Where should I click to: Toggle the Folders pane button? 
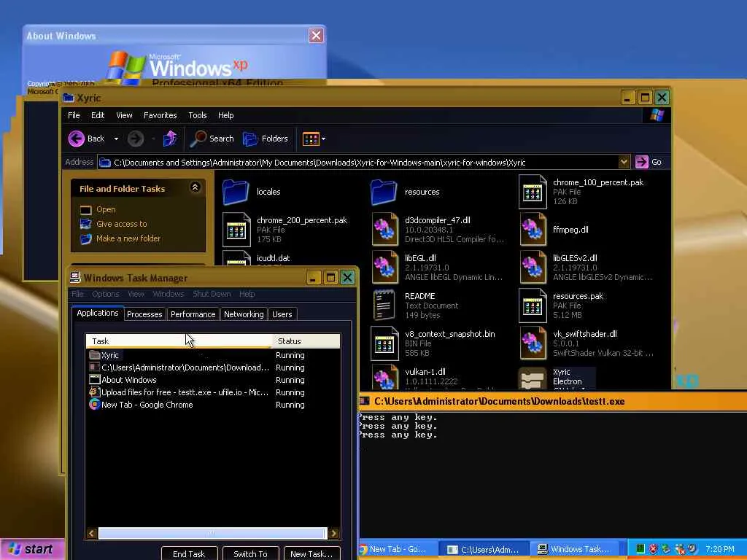pyautogui.click(x=265, y=139)
